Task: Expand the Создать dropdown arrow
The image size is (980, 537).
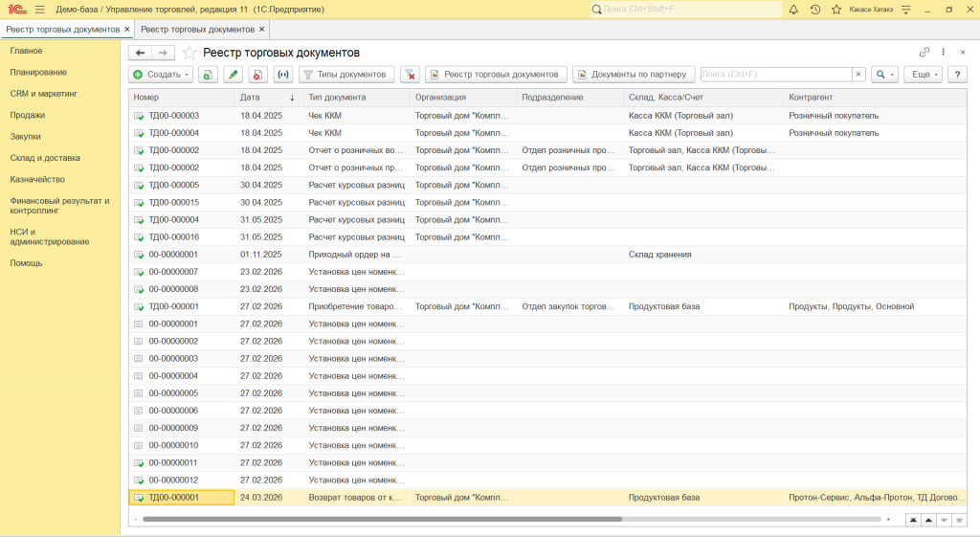Action: coord(187,75)
